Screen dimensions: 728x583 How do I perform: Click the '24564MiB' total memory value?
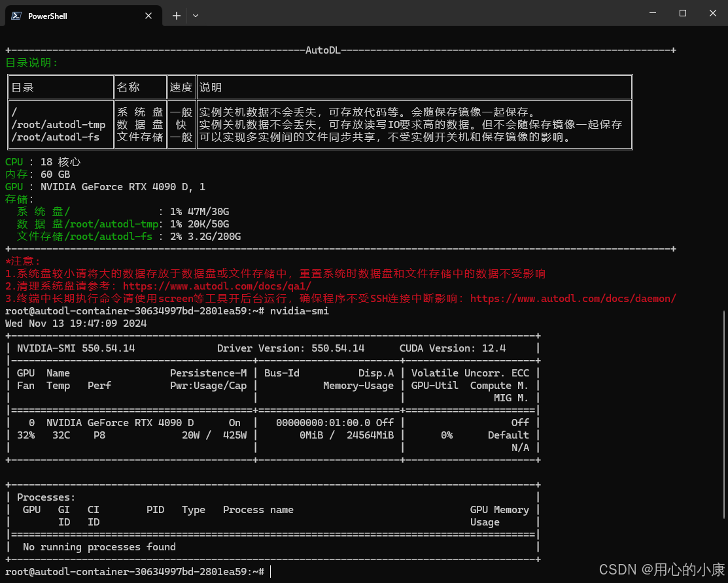point(370,435)
